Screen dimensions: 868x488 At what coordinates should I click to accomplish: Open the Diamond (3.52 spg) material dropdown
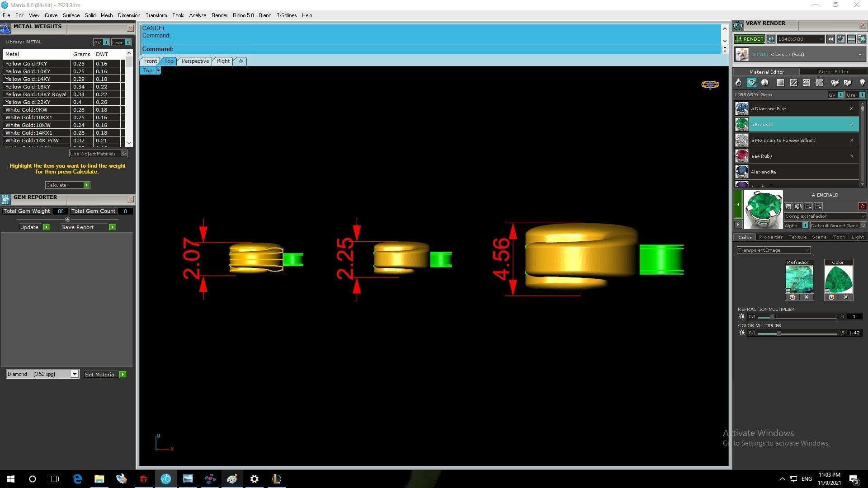click(74, 374)
